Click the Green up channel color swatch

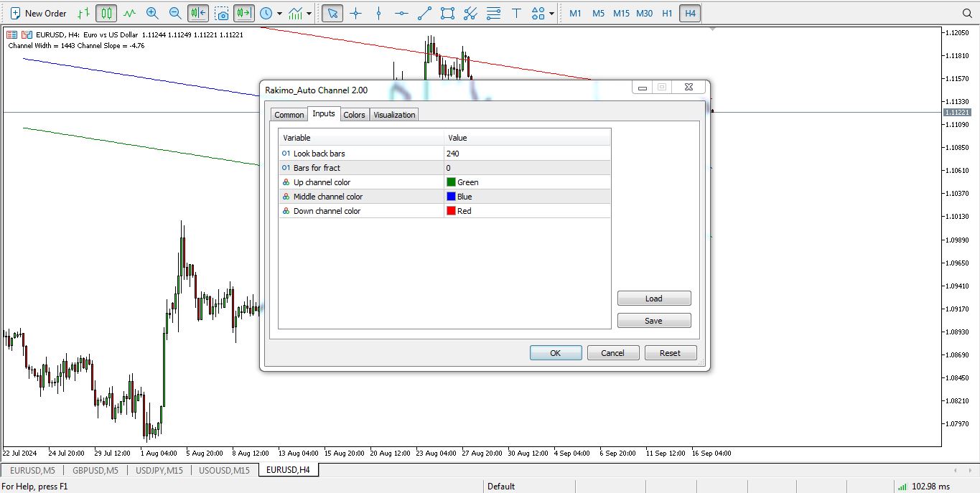point(452,182)
